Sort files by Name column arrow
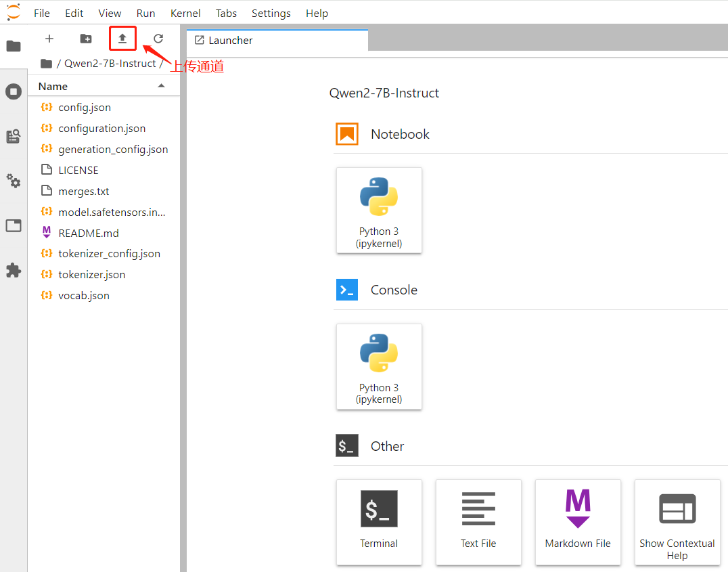The height and width of the screenshot is (572, 728). [x=161, y=86]
